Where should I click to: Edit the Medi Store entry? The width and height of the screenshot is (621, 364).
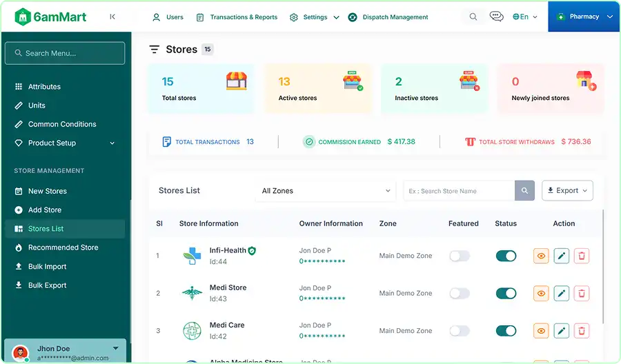click(x=561, y=294)
